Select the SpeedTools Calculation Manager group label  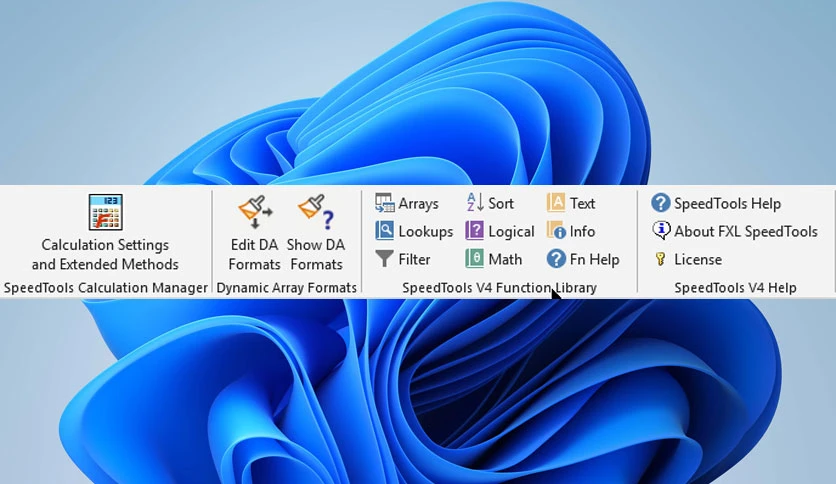click(106, 288)
